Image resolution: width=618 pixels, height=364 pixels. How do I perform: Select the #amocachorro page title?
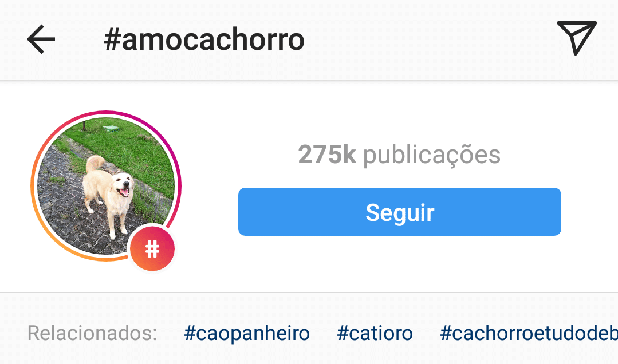coord(204,39)
